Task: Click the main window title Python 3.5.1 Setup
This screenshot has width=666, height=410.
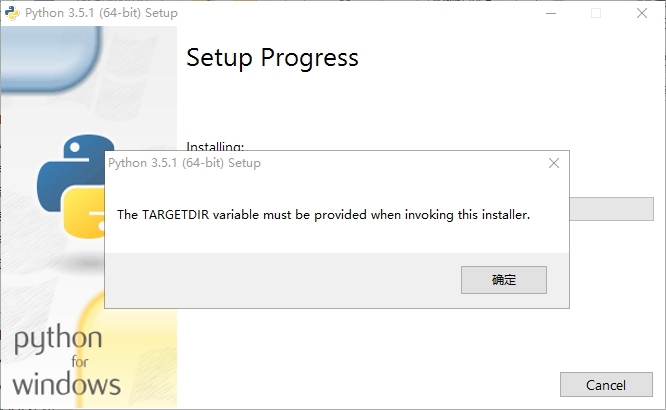Action: point(101,13)
